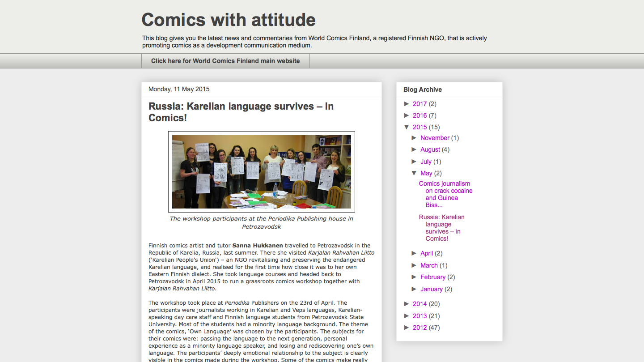
Task: Expand the March archive month
Action: point(415,265)
